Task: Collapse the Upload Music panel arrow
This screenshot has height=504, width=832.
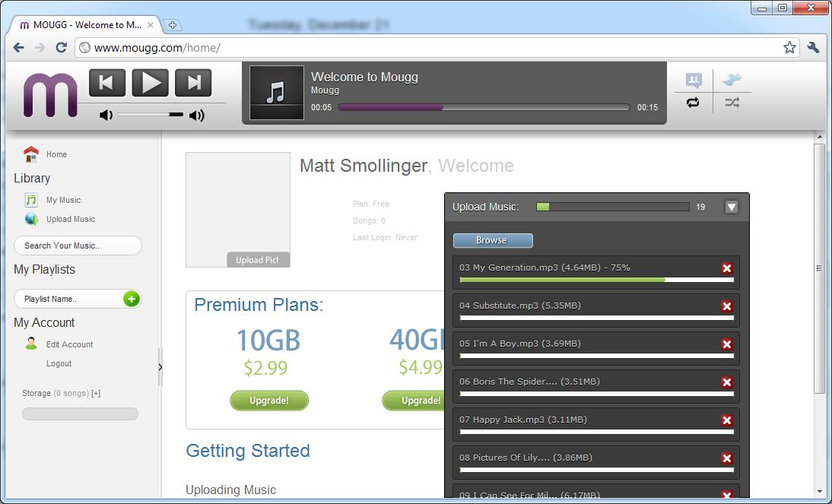Action: [731, 207]
